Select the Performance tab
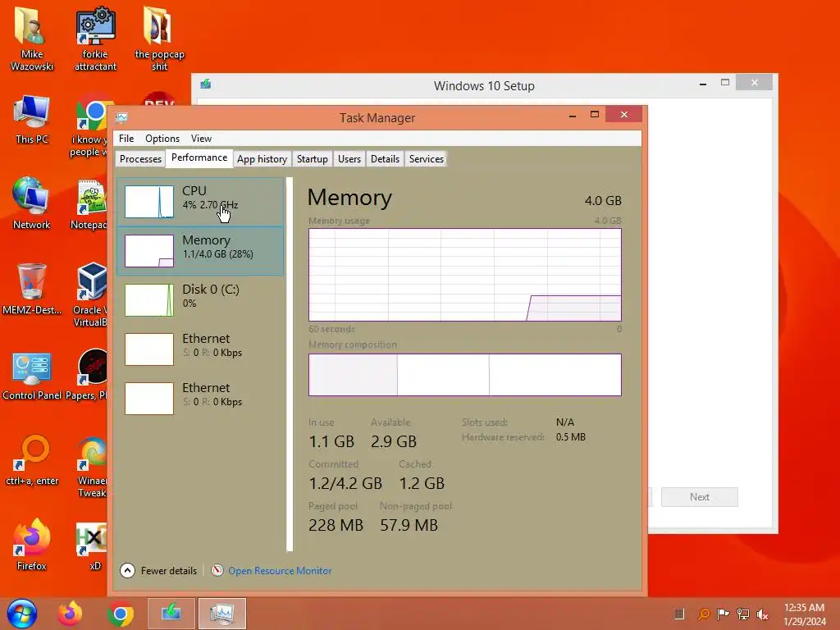The height and width of the screenshot is (630, 840). click(x=199, y=157)
